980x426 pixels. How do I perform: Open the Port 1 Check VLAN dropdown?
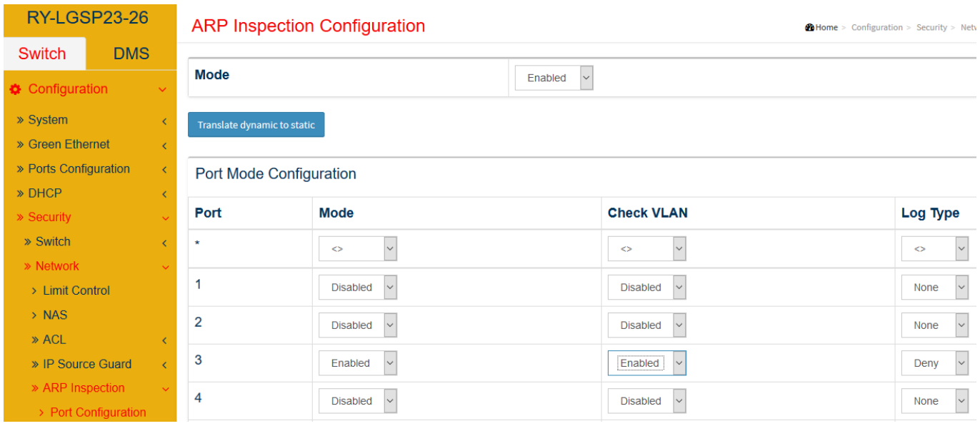[x=647, y=287]
